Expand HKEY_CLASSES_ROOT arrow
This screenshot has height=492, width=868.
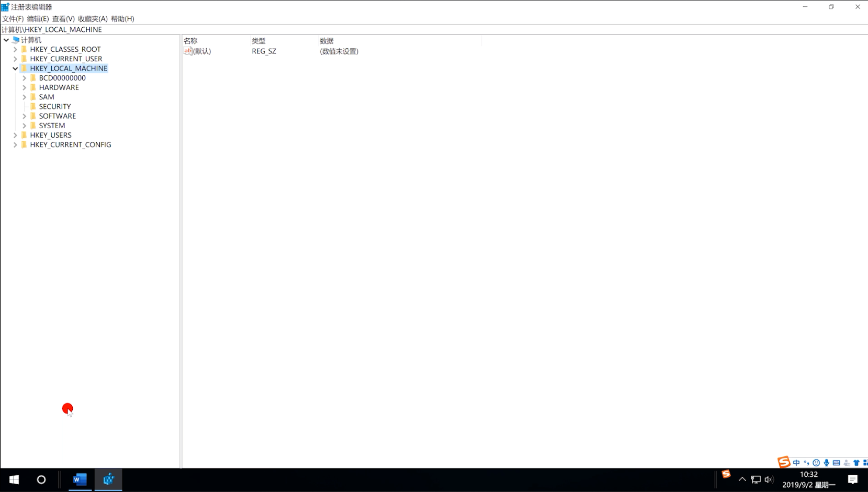click(15, 49)
